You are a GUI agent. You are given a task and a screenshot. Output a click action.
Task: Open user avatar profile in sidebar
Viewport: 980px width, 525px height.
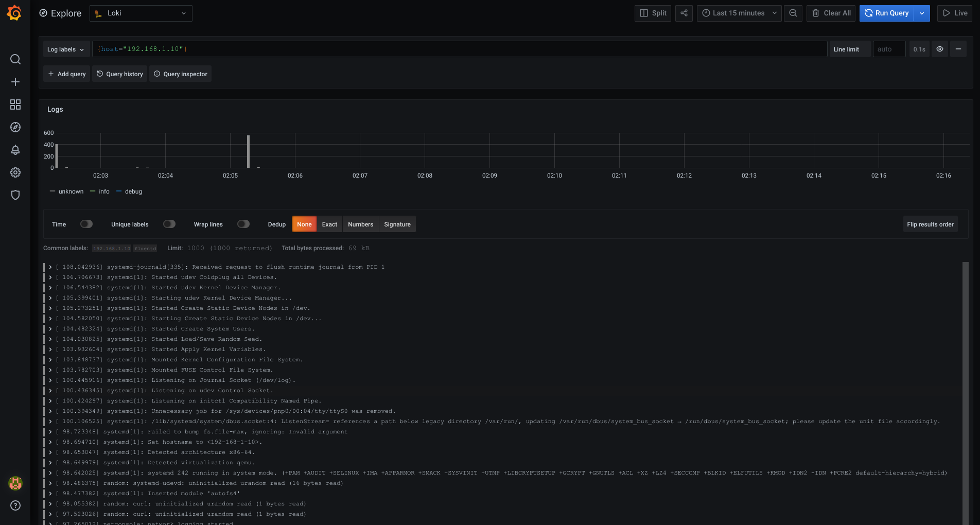coord(15,483)
